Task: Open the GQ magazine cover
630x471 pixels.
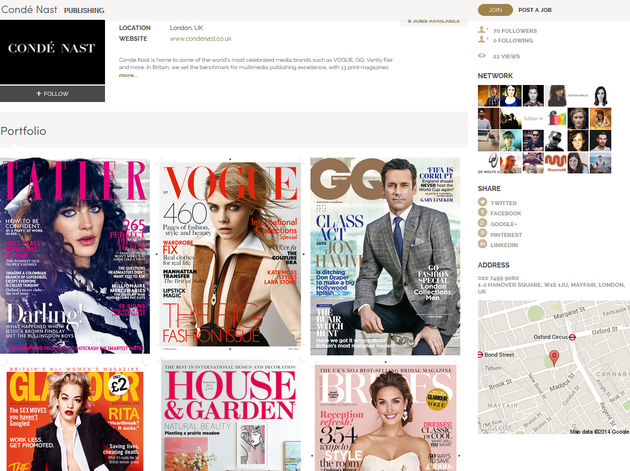Action: click(x=385, y=256)
